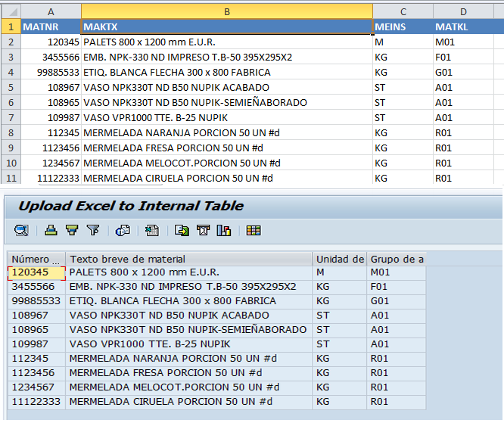Click the 'Grupo de a' ALV column header
This screenshot has width=504, height=423.
click(397, 259)
